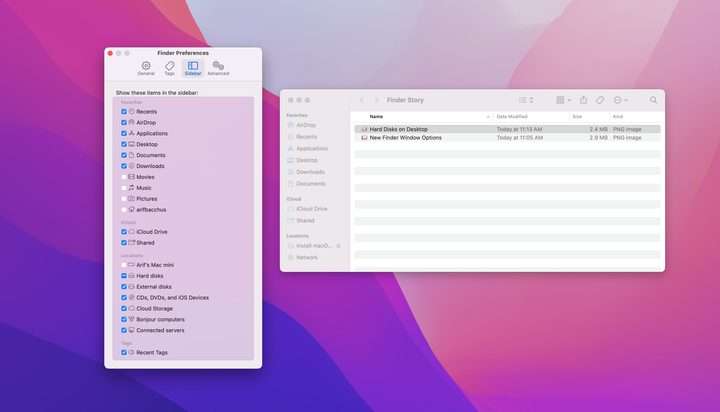Toggle the External disks checkbox
The width and height of the screenshot is (720, 412).
pos(124,287)
